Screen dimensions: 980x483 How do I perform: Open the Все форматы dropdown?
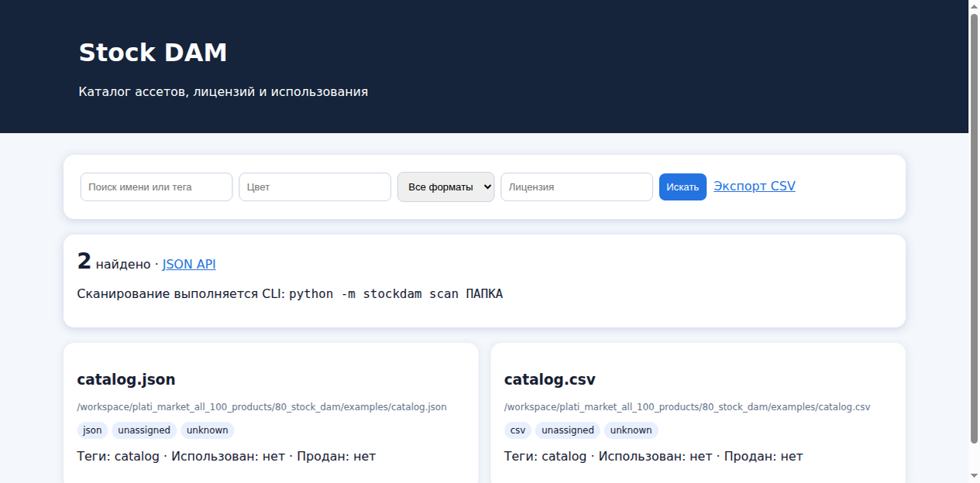coord(446,187)
